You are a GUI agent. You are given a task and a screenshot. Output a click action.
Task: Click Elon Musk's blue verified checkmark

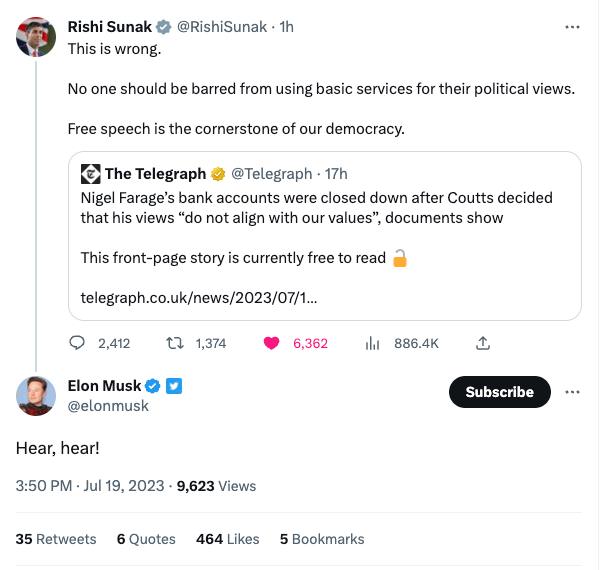153,386
